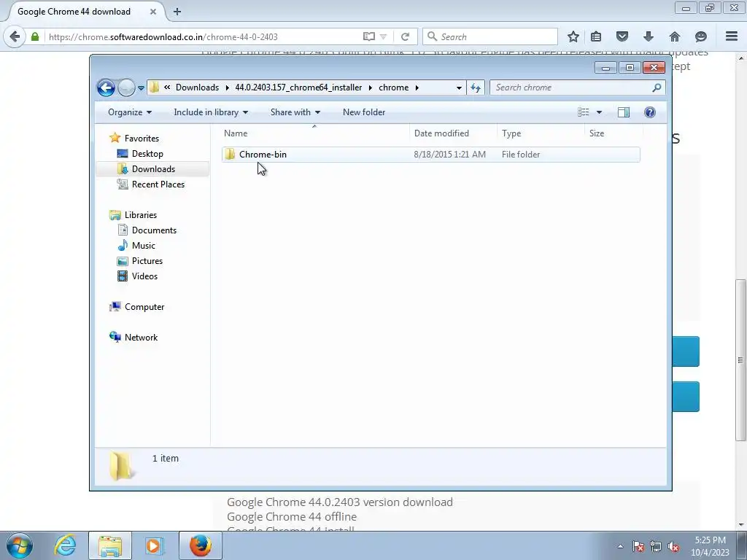747x560 pixels.
Task: Reload the Firefox page
Action: [x=406, y=36]
